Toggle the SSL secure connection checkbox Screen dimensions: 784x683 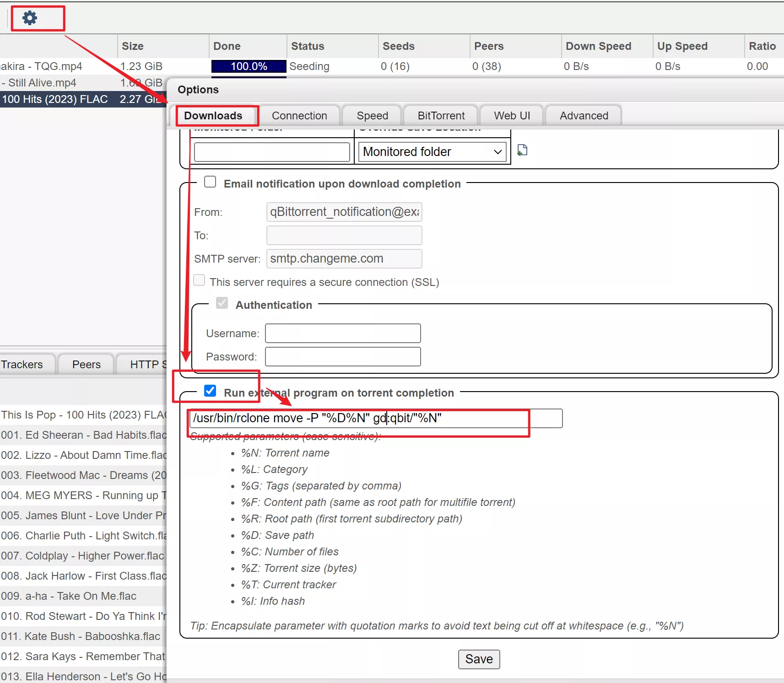pos(199,280)
